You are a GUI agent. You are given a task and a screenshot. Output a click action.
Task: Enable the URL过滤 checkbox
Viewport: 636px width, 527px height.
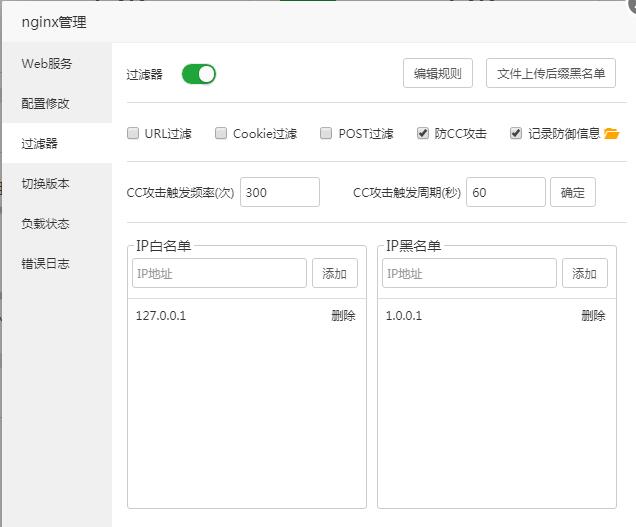[x=134, y=133]
